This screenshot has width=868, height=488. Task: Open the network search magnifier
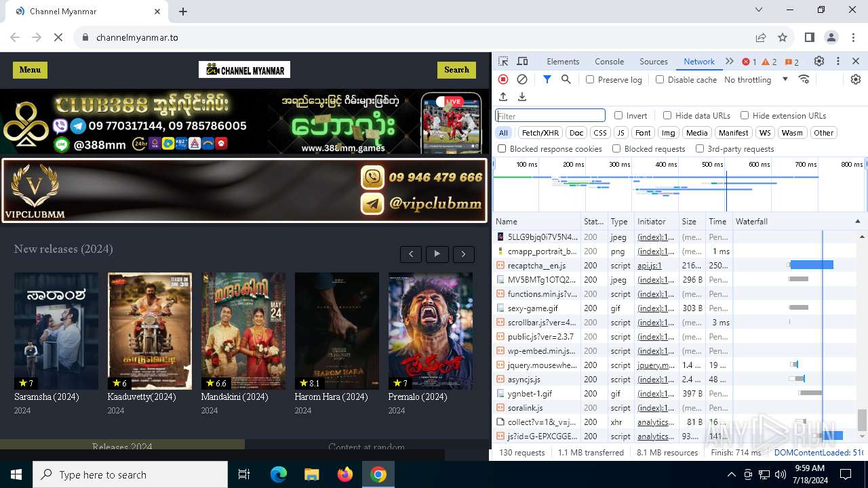point(566,79)
